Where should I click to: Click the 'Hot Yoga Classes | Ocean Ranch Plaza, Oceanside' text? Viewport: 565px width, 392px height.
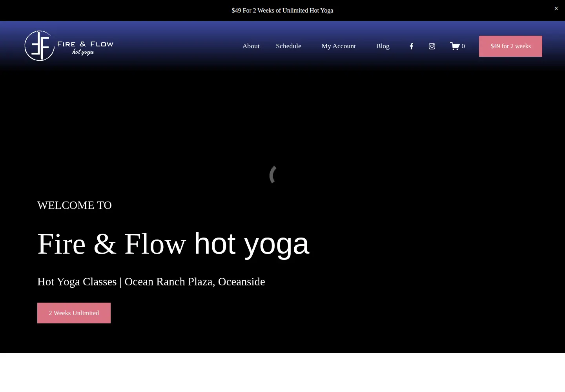click(x=151, y=282)
